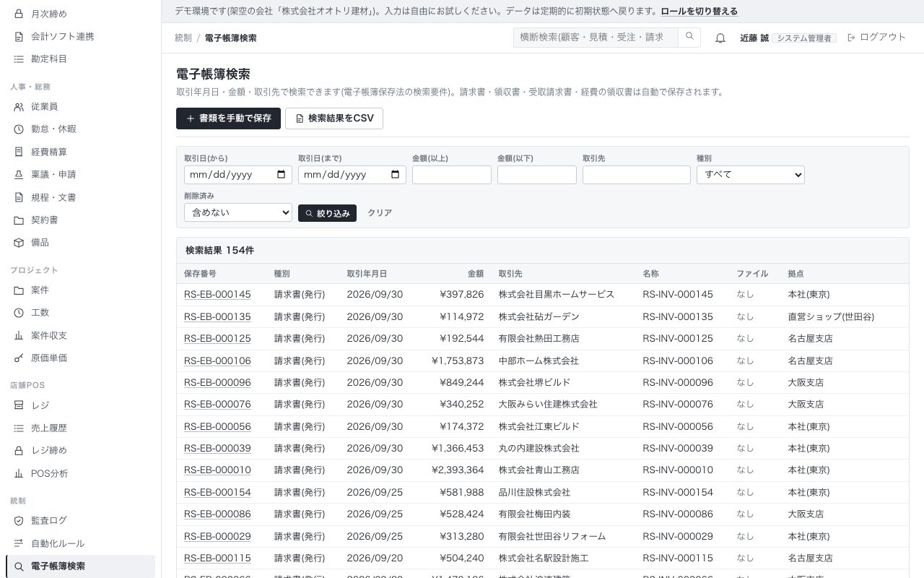Click 統制 breadcrumb link
The width and height of the screenshot is (924, 578).
[183, 38]
